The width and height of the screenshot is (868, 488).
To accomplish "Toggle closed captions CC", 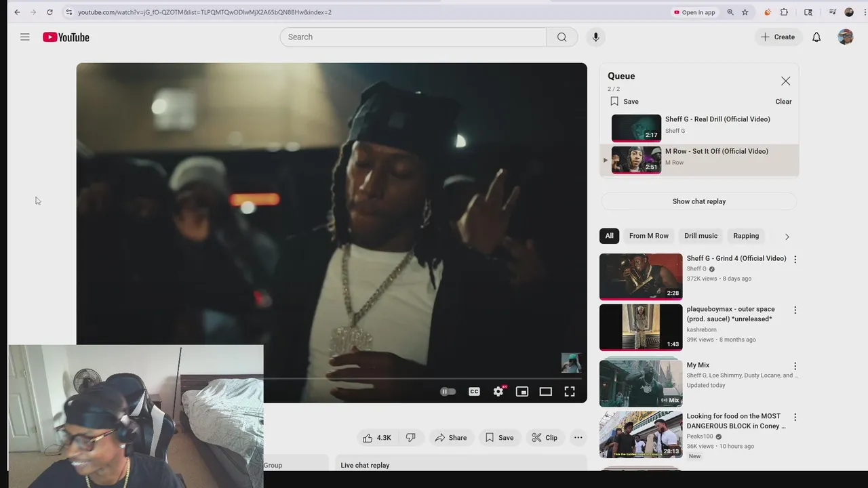I will 474,392.
